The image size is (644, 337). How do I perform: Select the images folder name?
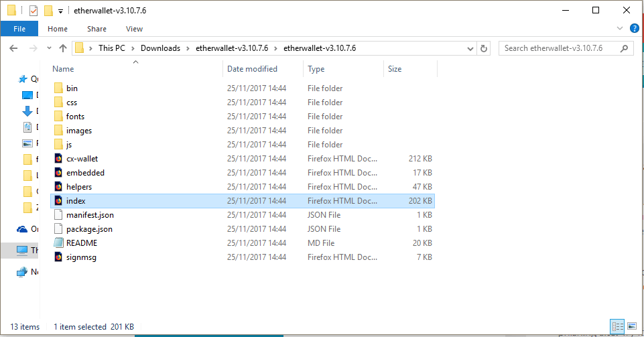tap(79, 131)
